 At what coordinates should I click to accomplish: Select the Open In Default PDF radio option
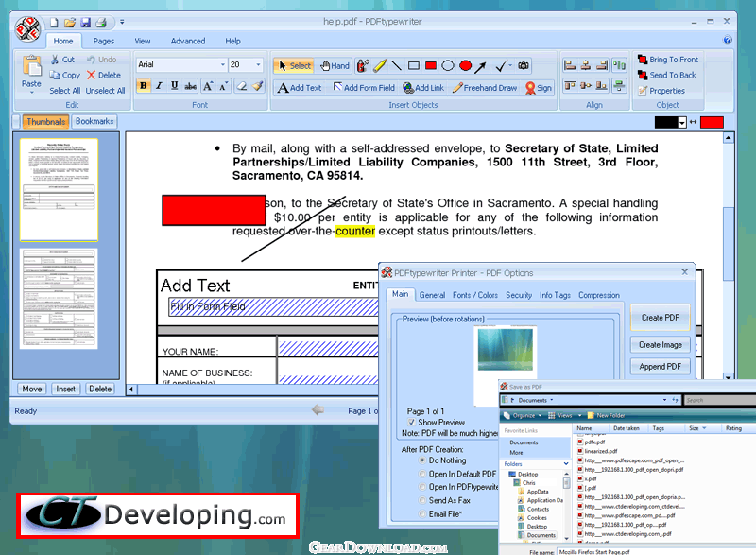[x=422, y=474]
